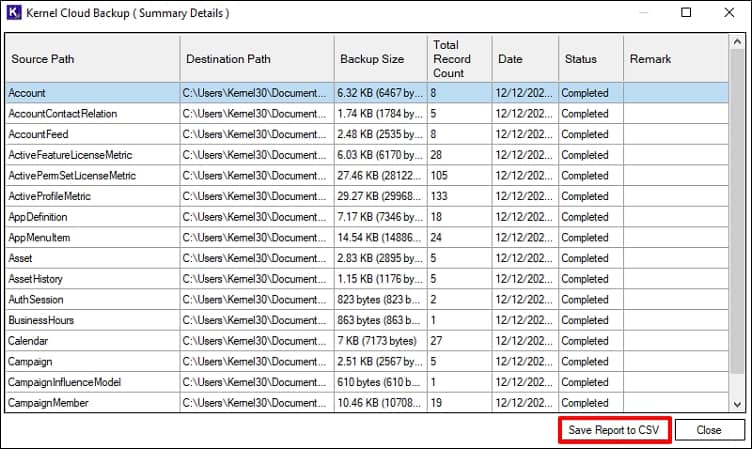Select the ActivePermSetLicenseMetric row

[x=367, y=176]
